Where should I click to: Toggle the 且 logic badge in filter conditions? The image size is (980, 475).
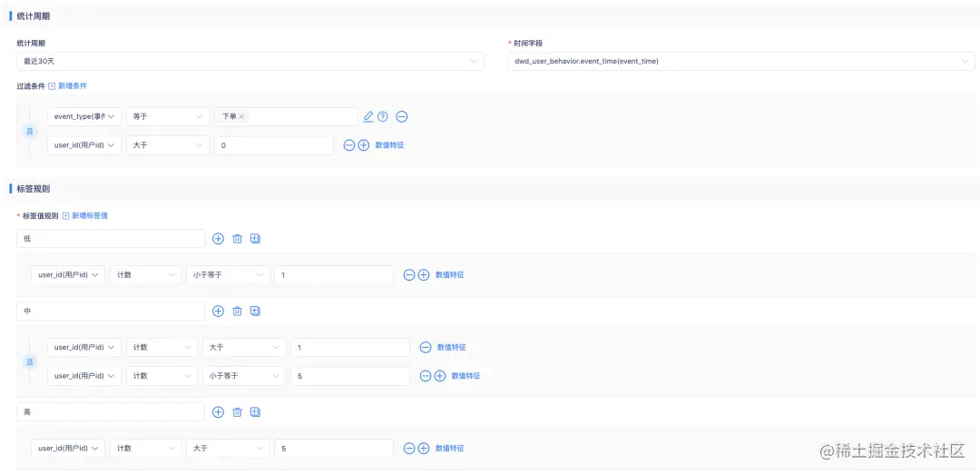29,131
